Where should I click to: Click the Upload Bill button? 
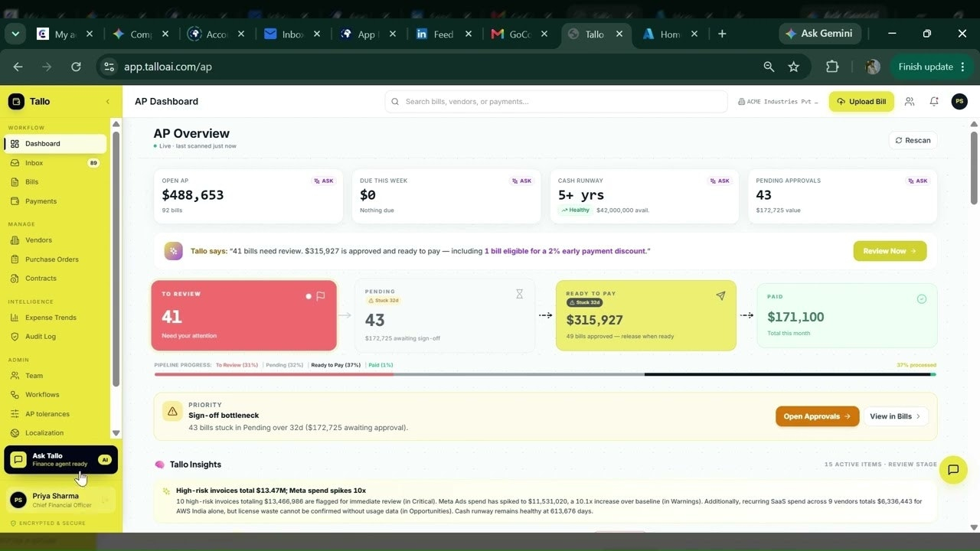861,102
